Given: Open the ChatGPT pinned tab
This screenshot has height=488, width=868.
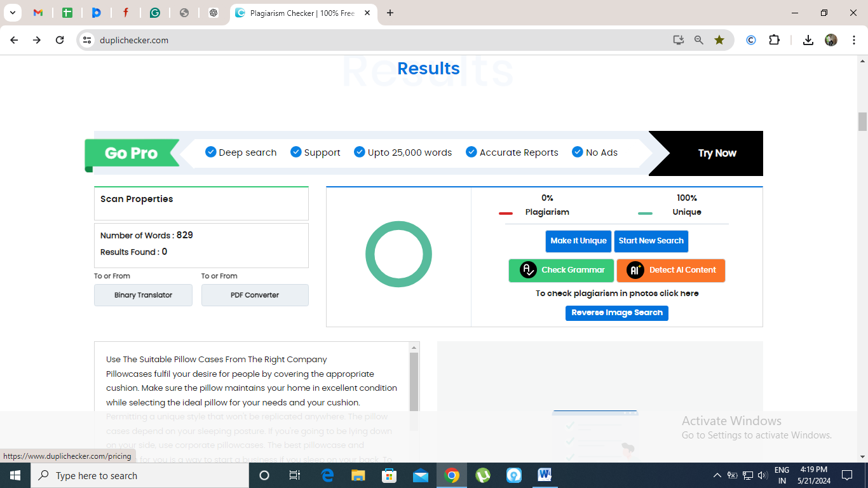Looking at the screenshot, I should click(x=214, y=13).
